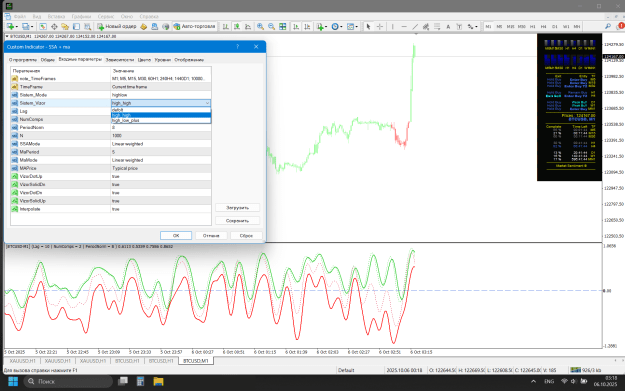Screen dimensions: 625x391
Task: Select the BTCUSD,M1 chart tab
Action: tap(196, 361)
